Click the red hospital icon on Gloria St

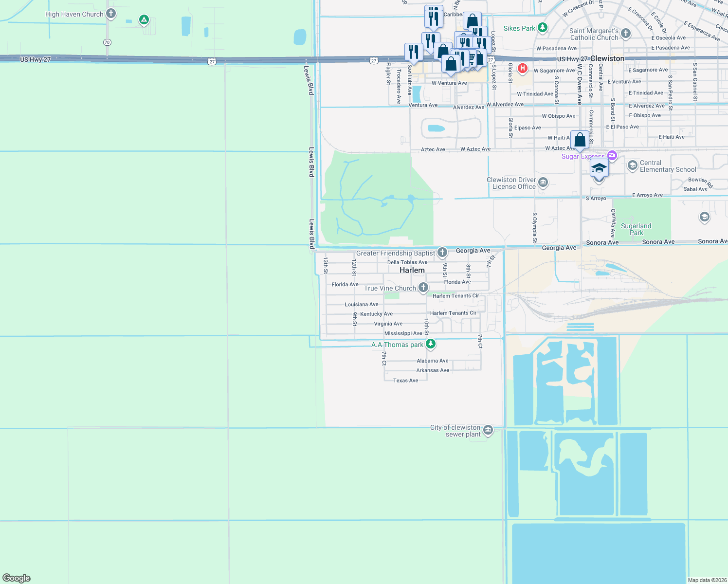click(x=522, y=68)
